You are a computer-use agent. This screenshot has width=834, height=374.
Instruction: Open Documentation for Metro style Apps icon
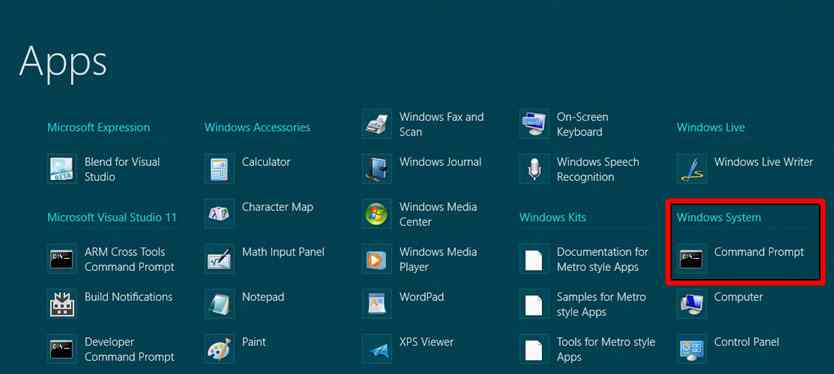click(534, 259)
